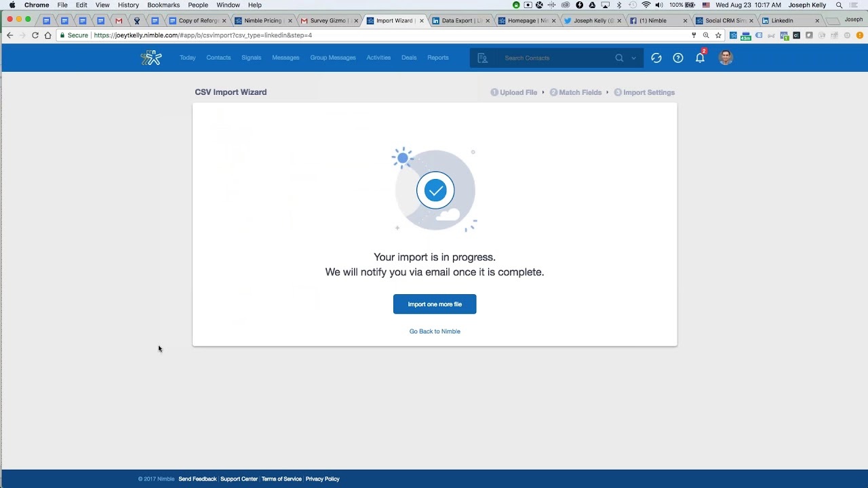Open the Bookmarks menu in the menu bar
Screen dimensions: 868x488
click(163, 5)
